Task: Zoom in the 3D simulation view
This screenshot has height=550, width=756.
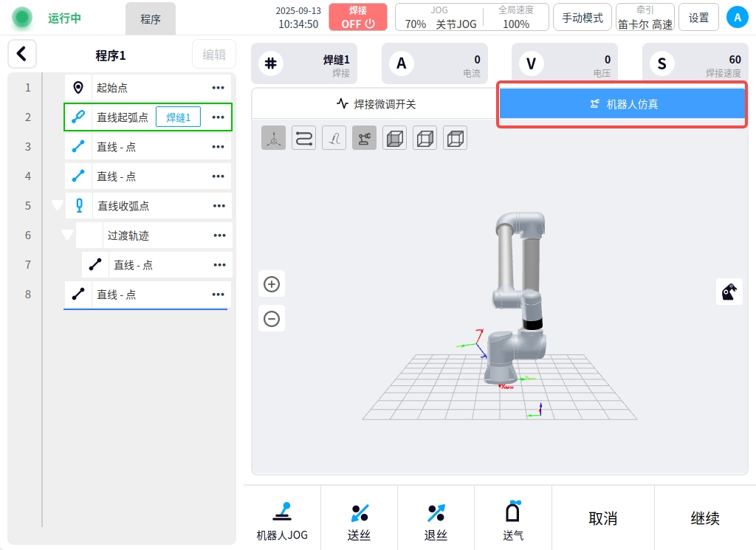Action: click(272, 284)
